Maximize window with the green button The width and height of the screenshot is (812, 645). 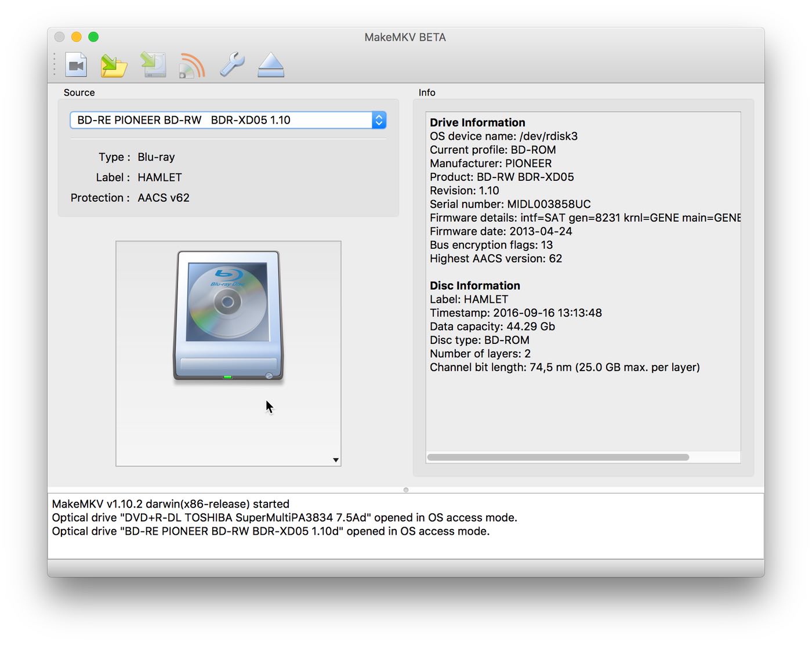point(93,37)
